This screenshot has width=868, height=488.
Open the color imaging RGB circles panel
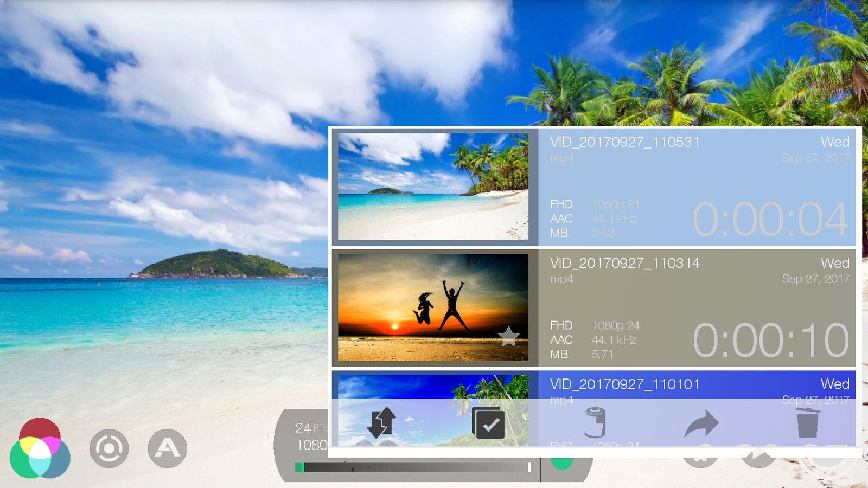click(x=40, y=448)
